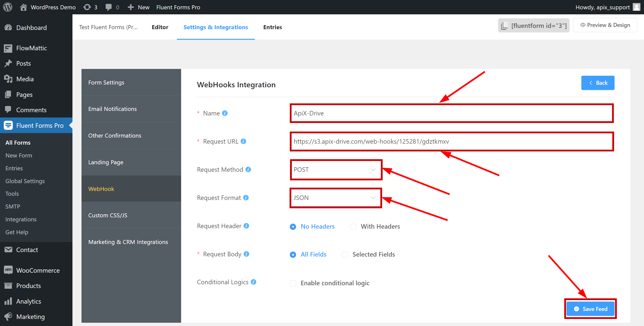Click the Posts pin icon

(8, 63)
